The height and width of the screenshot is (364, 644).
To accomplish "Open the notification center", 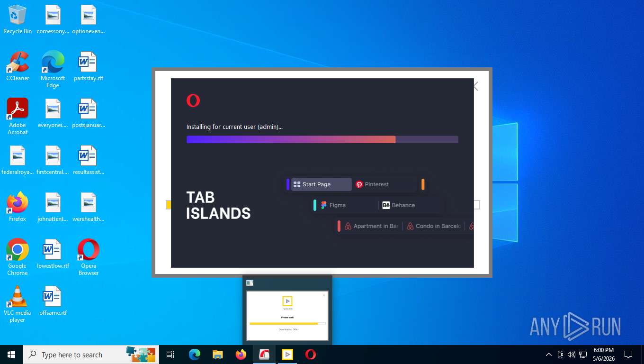I will point(628,355).
